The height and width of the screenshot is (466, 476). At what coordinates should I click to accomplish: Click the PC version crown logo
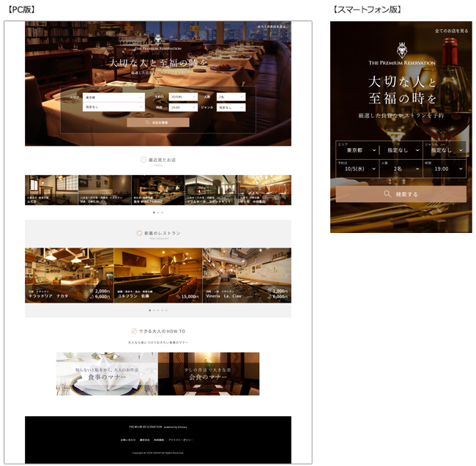(x=158, y=40)
